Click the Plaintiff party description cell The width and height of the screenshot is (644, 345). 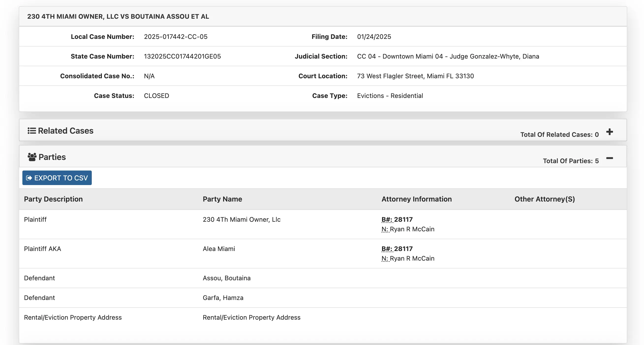35,220
